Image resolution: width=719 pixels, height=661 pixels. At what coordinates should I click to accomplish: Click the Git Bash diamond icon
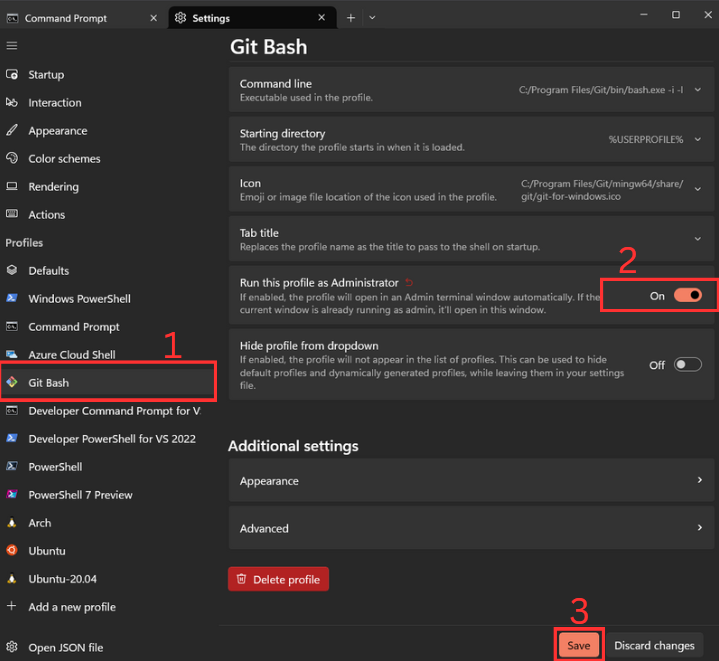click(x=12, y=382)
